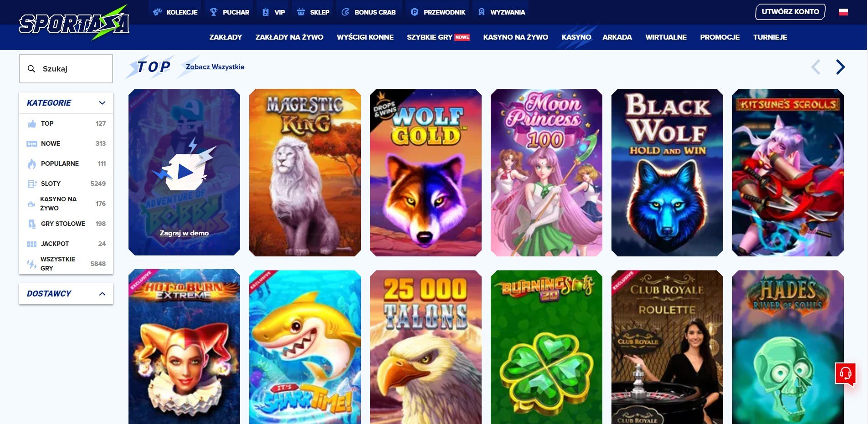Open the Kasyno na żywo menu tab
The image size is (868, 424).
click(x=515, y=37)
